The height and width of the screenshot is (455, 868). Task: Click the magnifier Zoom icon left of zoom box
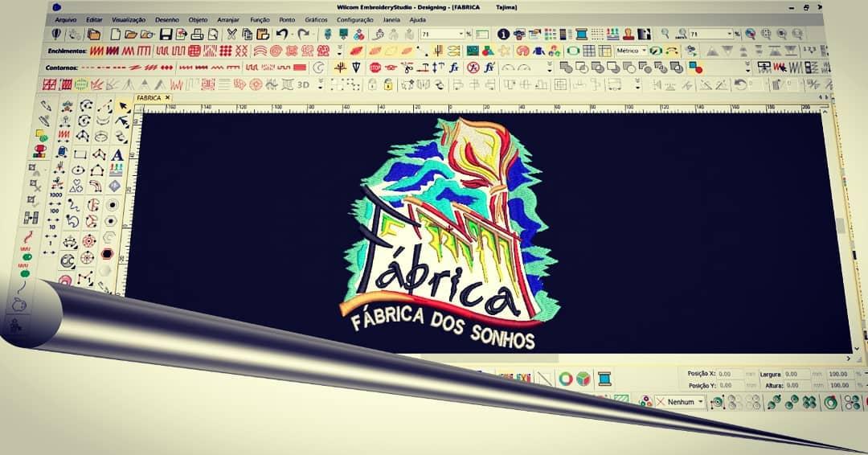click(665, 35)
